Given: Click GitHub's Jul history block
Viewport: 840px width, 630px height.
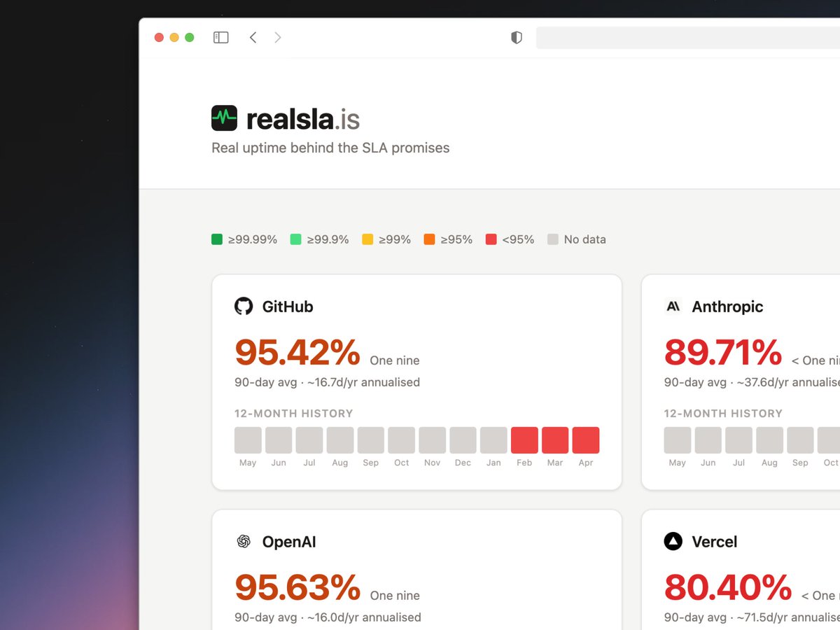Looking at the screenshot, I should [x=309, y=440].
